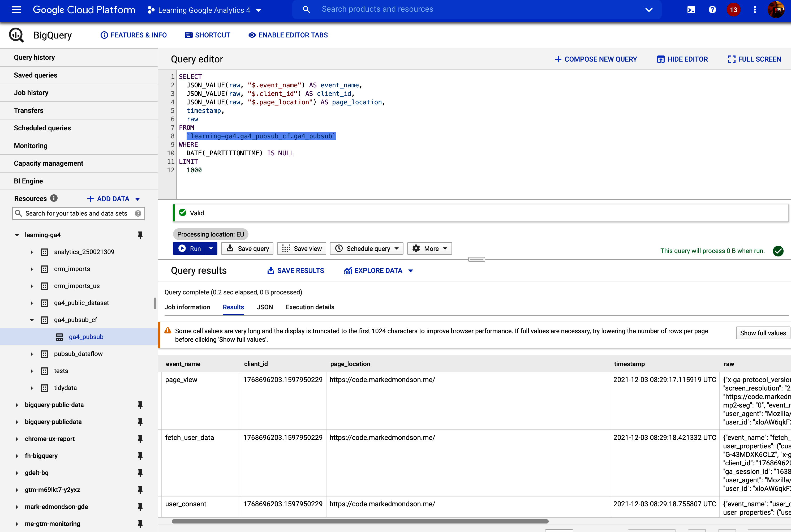
Task: Open the three-dot settings and utilities menu
Action: pos(755,10)
